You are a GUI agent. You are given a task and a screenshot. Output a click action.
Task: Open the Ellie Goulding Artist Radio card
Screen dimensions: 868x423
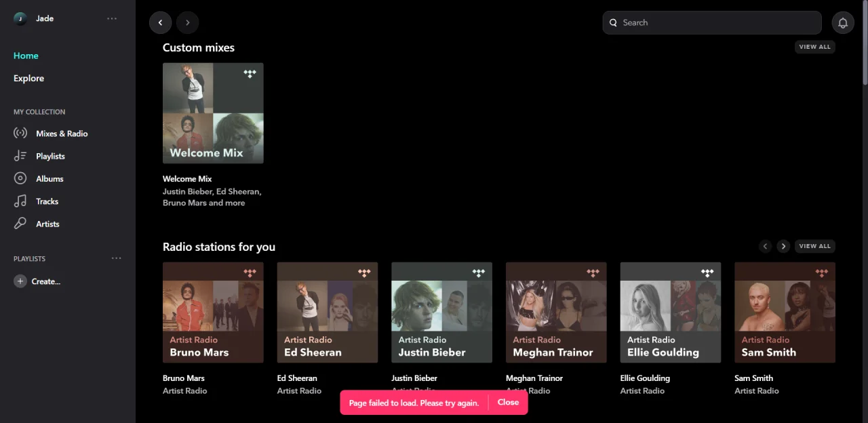tap(671, 313)
